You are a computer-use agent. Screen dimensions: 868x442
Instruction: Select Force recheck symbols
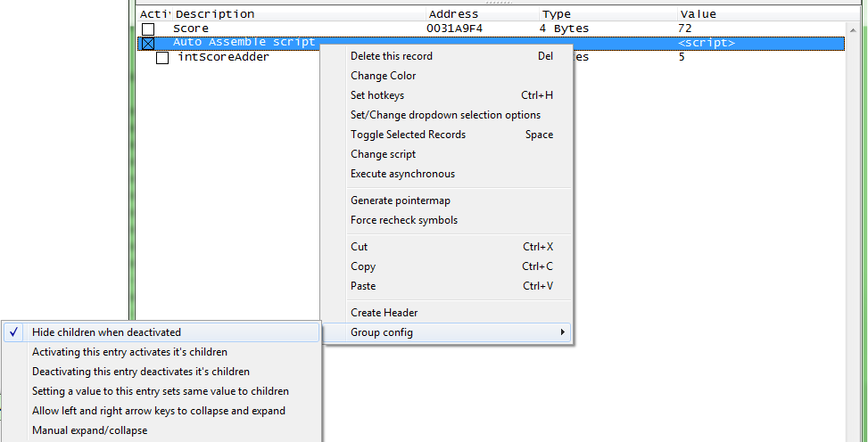click(403, 220)
